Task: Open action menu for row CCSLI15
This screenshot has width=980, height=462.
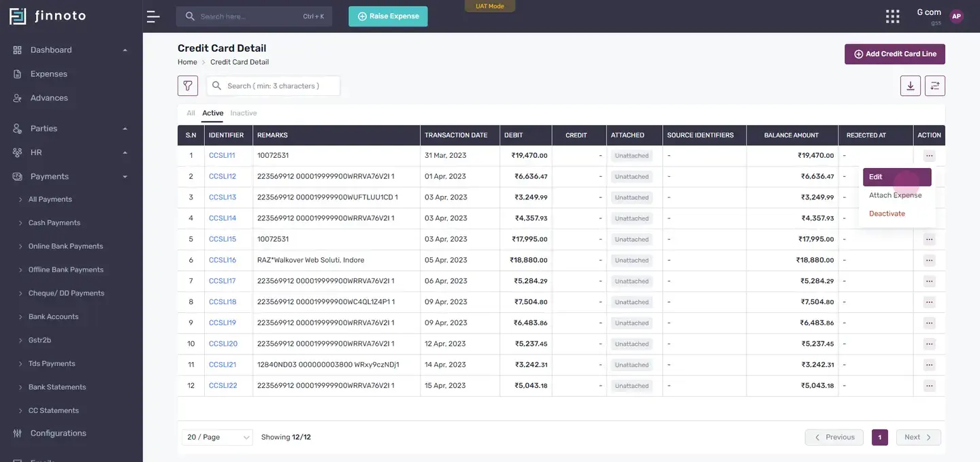Action: pos(929,240)
